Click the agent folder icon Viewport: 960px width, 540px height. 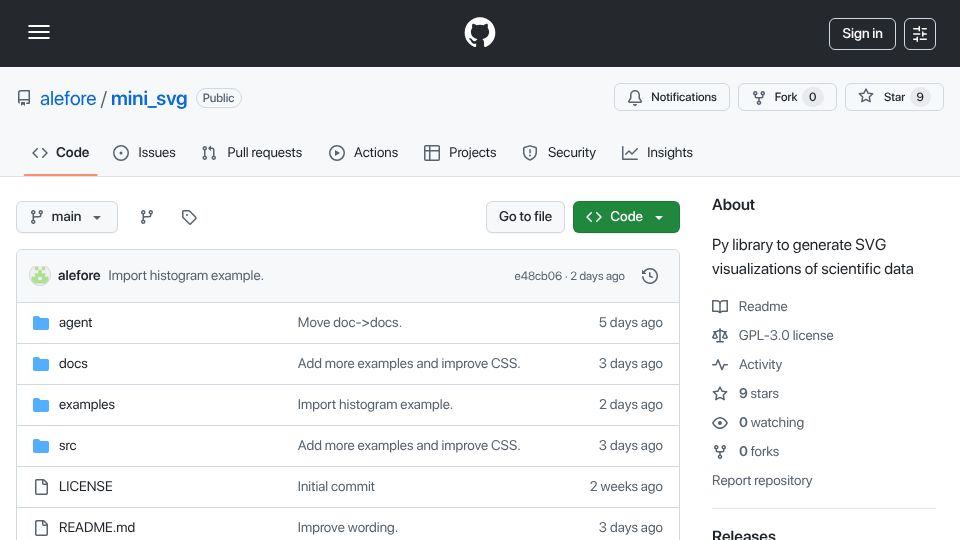point(41,323)
